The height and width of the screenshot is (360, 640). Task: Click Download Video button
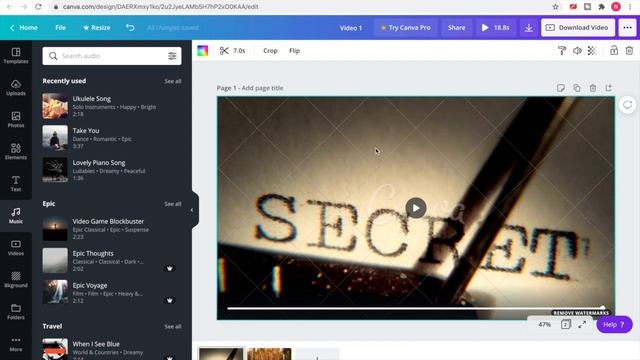578,28
